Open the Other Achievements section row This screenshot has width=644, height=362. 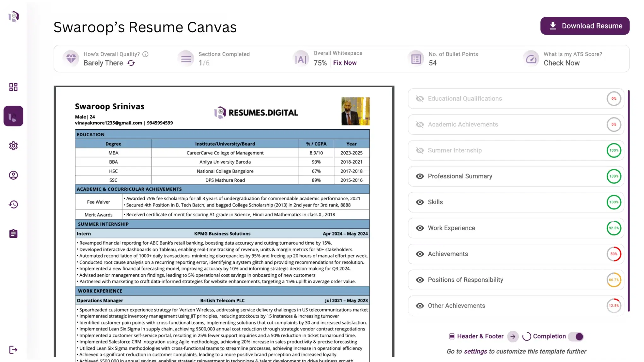point(516,306)
